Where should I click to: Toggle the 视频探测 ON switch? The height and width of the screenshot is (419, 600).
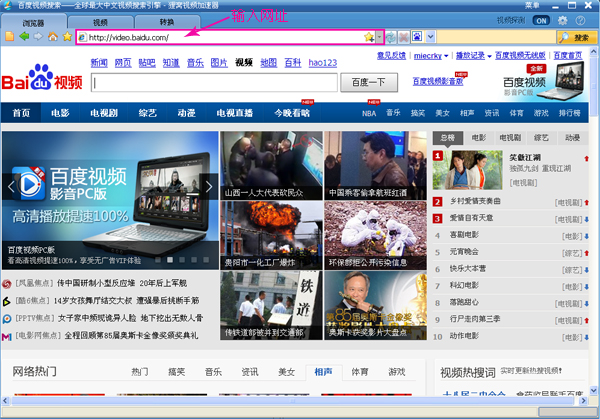(541, 21)
